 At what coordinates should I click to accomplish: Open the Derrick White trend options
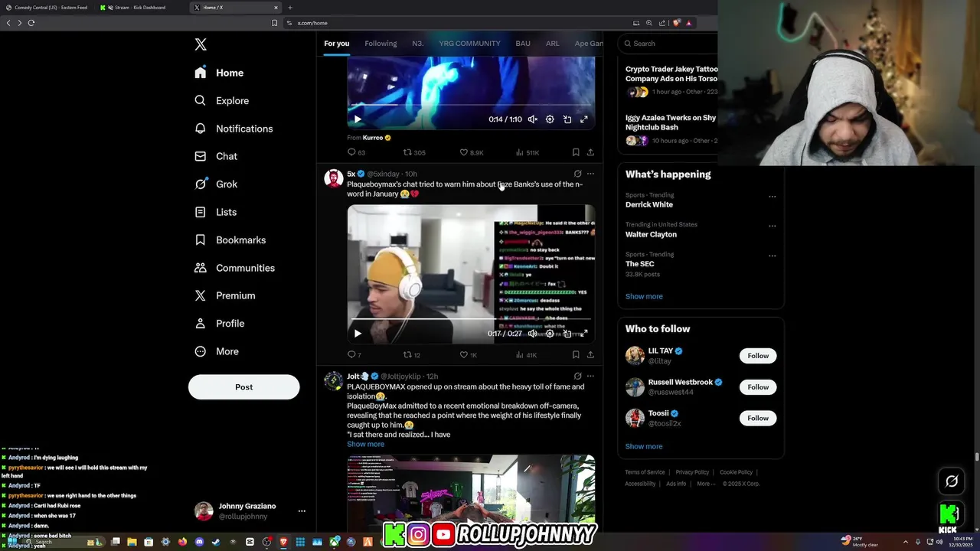(772, 197)
